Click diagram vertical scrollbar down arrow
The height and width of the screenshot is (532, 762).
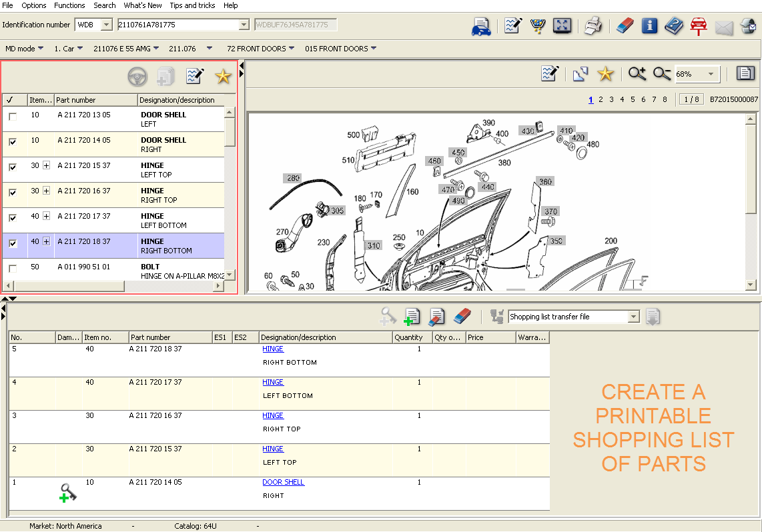click(751, 285)
